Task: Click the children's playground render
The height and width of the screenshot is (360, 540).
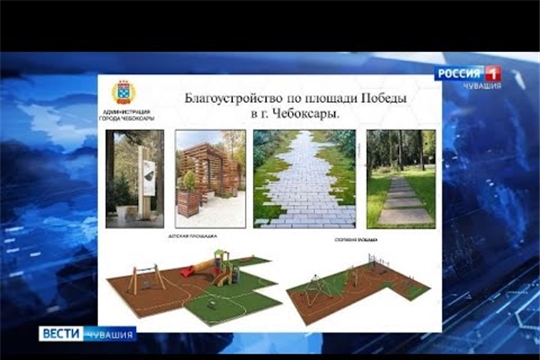Action: click(x=195, y=287)
